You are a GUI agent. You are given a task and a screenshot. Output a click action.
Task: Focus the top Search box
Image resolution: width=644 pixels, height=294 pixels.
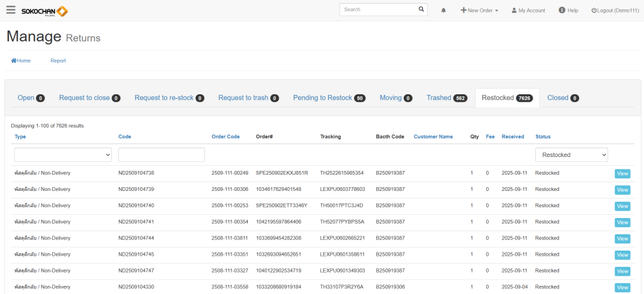pyautogui.click(x=379, y=10)
